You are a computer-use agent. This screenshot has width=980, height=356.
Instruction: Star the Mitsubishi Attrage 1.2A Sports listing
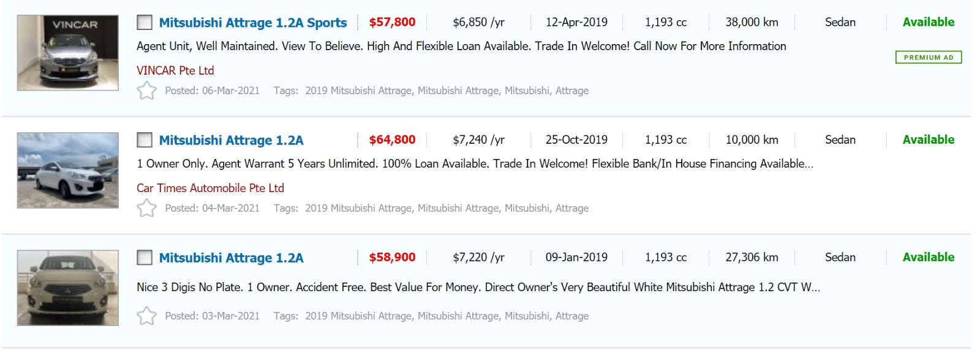pyautogui.click(x=146, y=91)
